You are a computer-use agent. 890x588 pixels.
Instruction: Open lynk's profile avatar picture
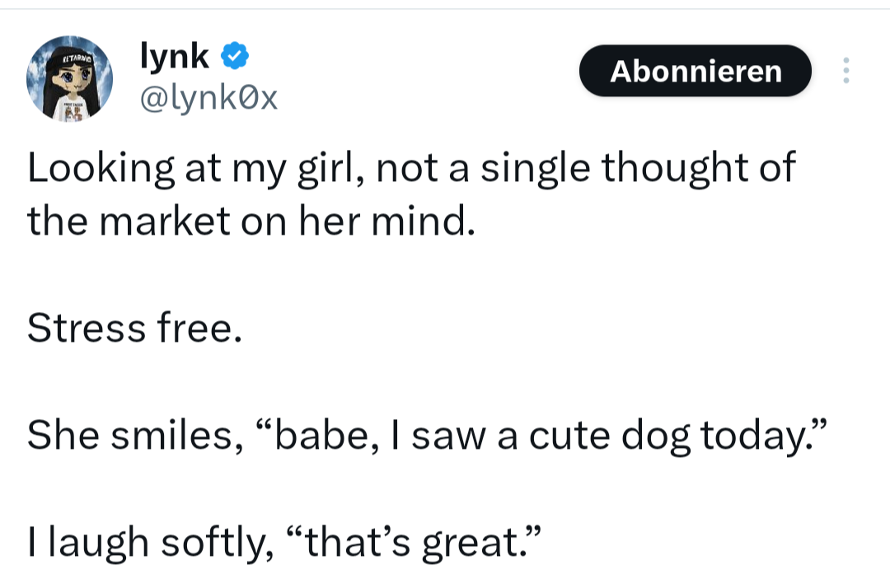pos(69,79)
